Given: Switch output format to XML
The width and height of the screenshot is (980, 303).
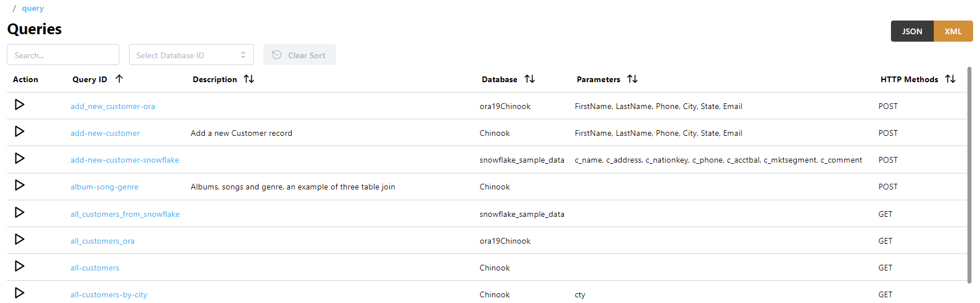Looking at the screenshot, I should tap(953, 31).
